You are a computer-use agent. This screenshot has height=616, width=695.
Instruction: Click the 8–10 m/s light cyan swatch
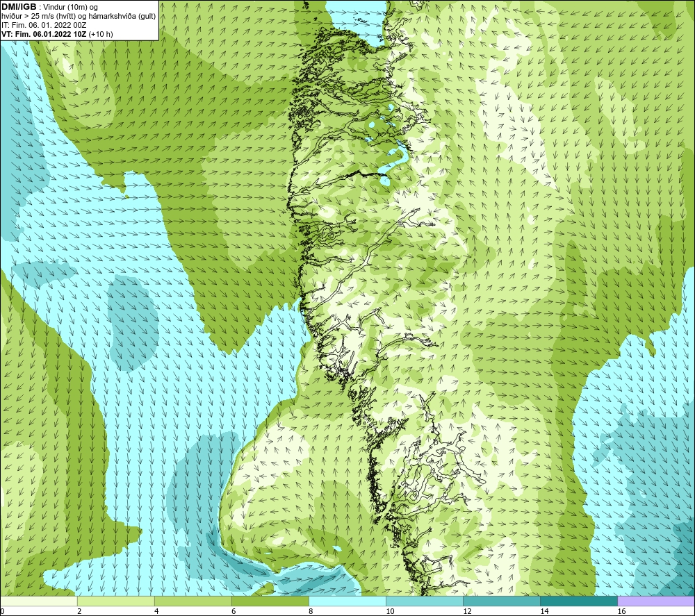coord(347,601)
